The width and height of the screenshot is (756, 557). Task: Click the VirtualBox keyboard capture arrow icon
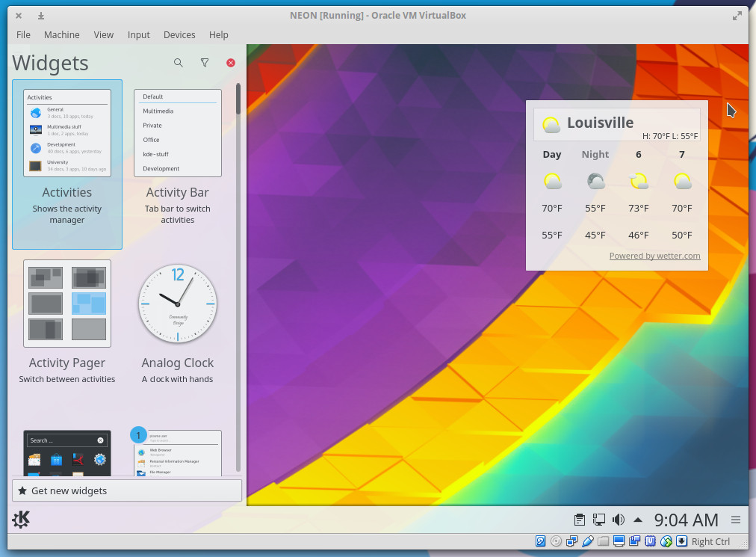click(x=682, y=541)
